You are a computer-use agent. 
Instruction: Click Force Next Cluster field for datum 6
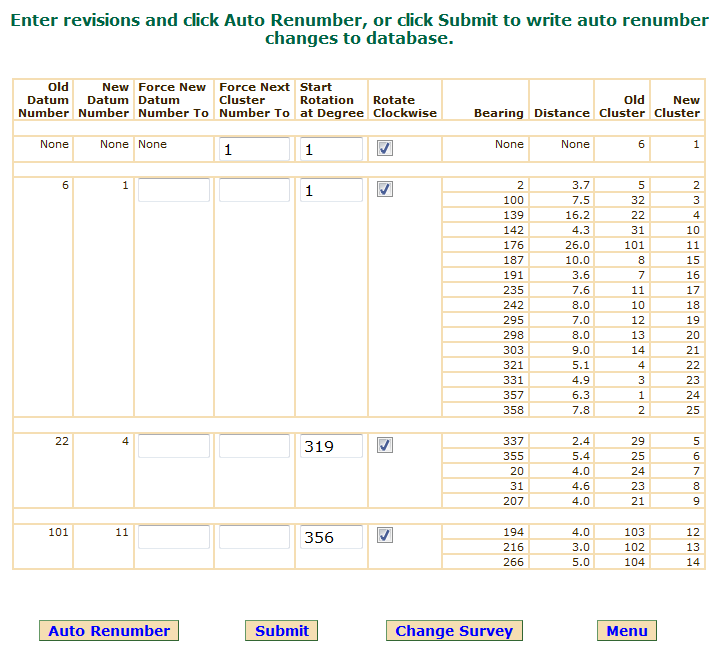click(254, 190)
